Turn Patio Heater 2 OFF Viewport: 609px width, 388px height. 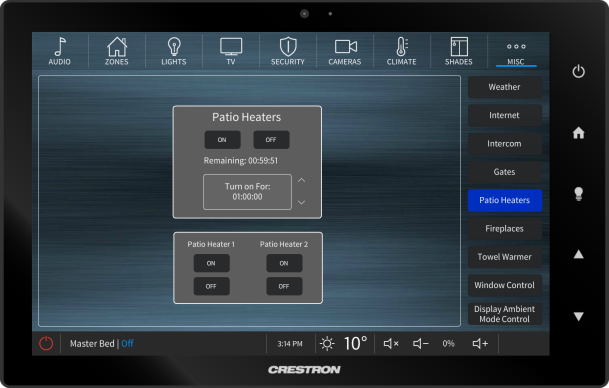pyautogui.click(x=284, y=286)
